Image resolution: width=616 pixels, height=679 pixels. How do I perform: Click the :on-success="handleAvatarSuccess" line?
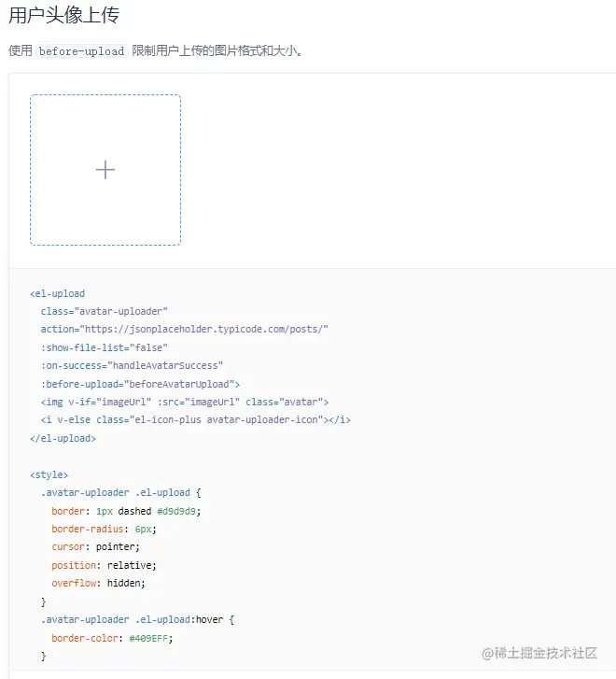(132, 365)
